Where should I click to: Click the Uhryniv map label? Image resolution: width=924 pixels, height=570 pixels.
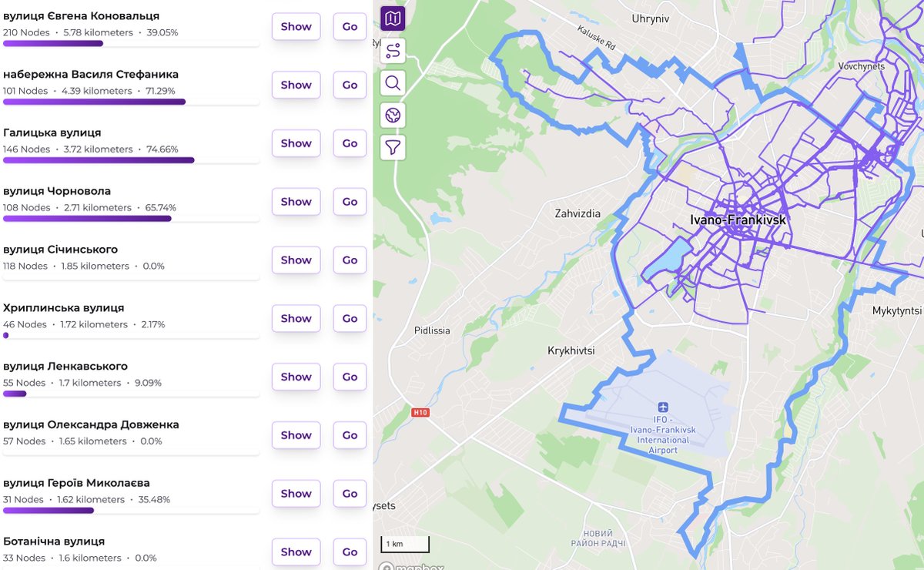[651, 18]
